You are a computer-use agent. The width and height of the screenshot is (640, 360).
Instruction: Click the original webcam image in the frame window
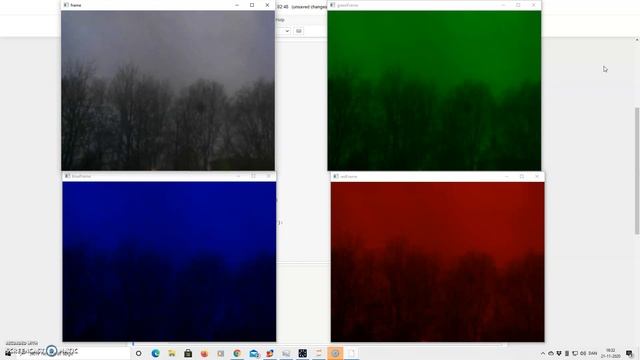pos(168,90)
